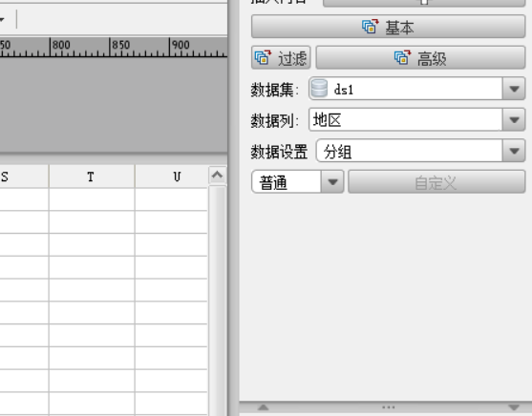Screen dimensions: 532x416
Task: Select column T header
Action: (92, 177)
